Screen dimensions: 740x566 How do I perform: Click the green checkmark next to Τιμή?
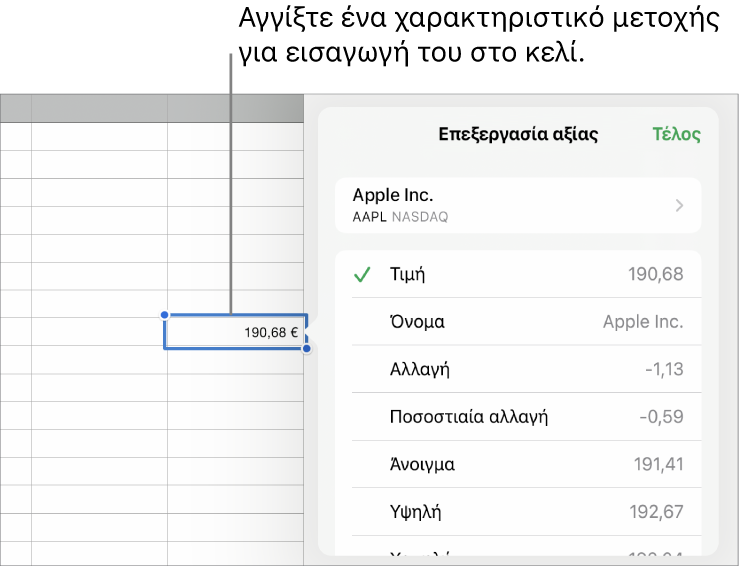[362, 274]
